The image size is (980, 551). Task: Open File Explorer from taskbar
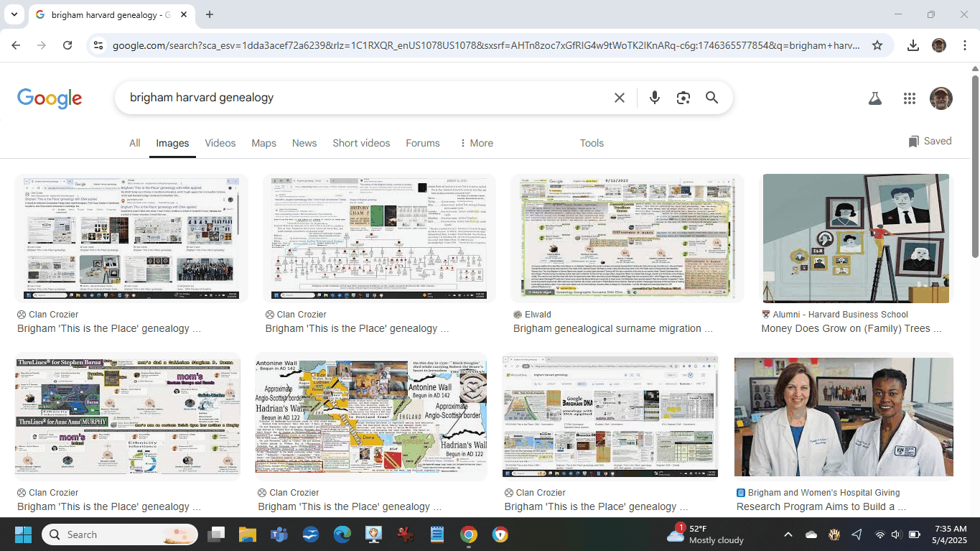click(x=248, y=534)
